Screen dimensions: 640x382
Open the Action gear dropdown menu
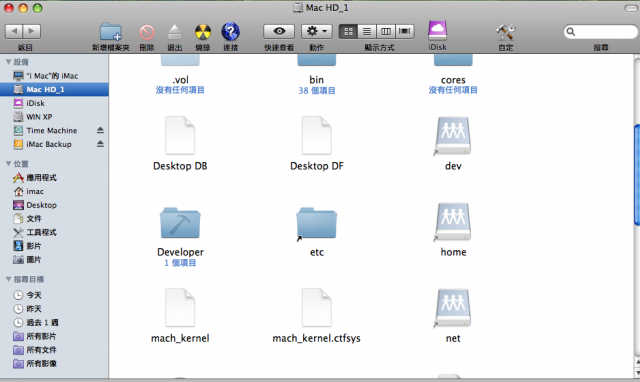pyautogui.click(x=317, y=31)
